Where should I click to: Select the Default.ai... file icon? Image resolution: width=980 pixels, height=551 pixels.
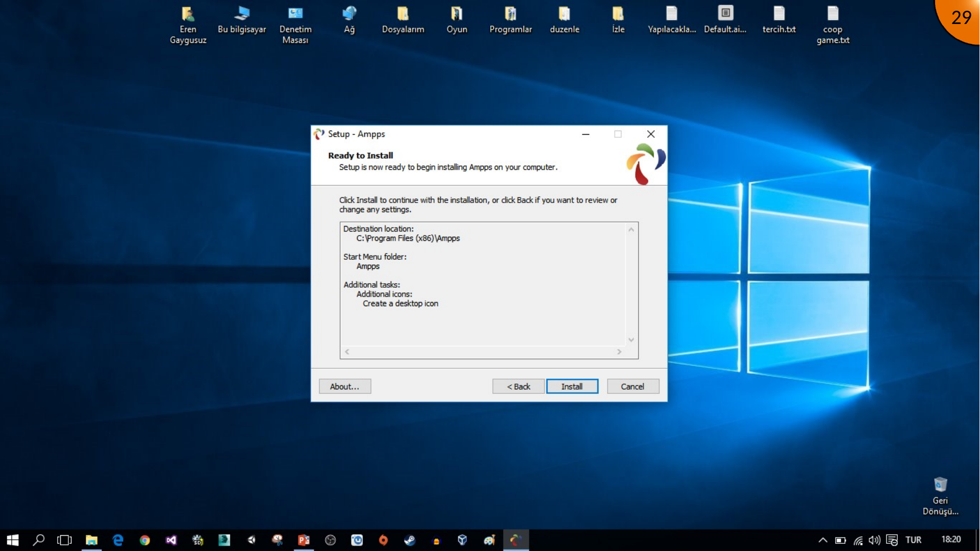[725, 20]
